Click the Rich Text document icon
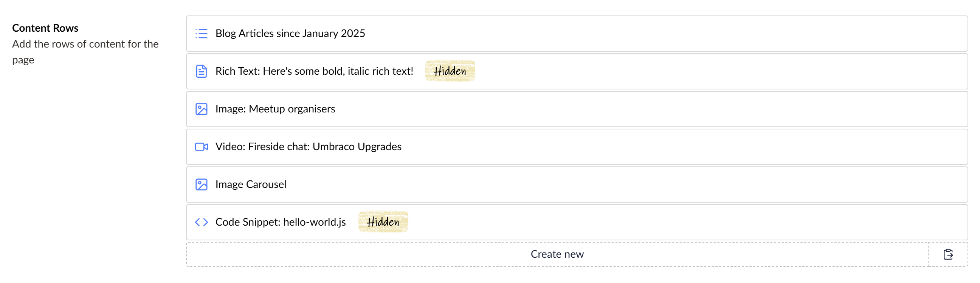This screenshot has height=283, width=980. pyautogui.click(x=202, y=71)
